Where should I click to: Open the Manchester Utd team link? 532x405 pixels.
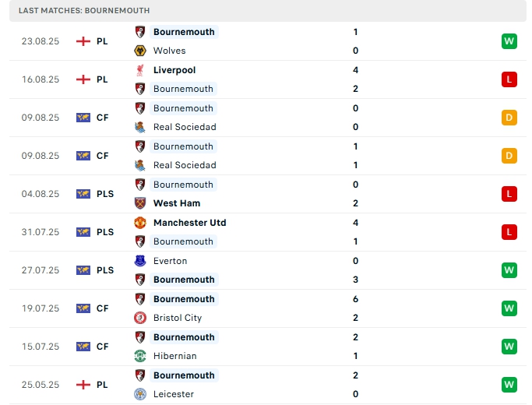189,223
